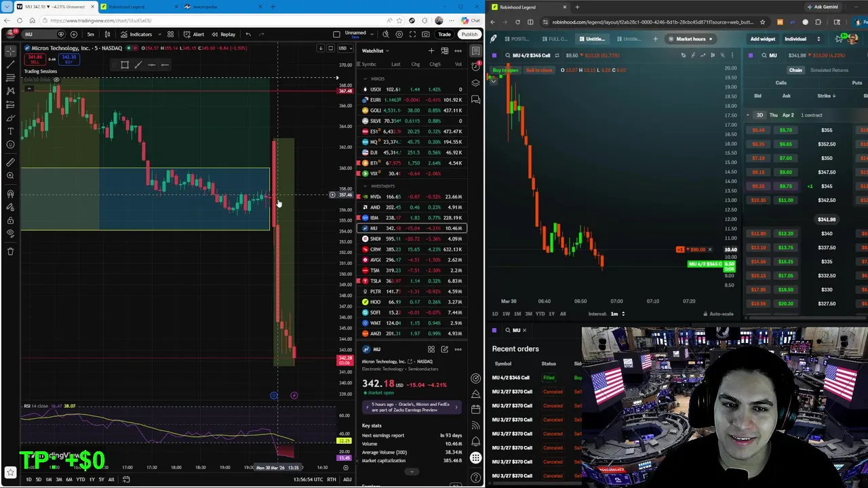Click the Market hours pill
Screen dimensions: 868x488
(x=691, y=39)
